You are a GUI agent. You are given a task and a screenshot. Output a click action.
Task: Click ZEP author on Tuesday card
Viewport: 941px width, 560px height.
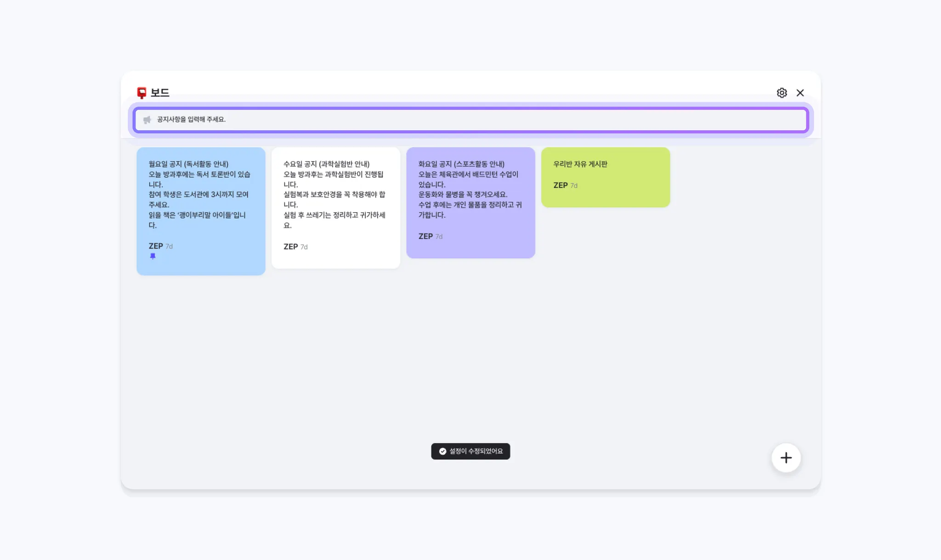[x=425, y=236]
